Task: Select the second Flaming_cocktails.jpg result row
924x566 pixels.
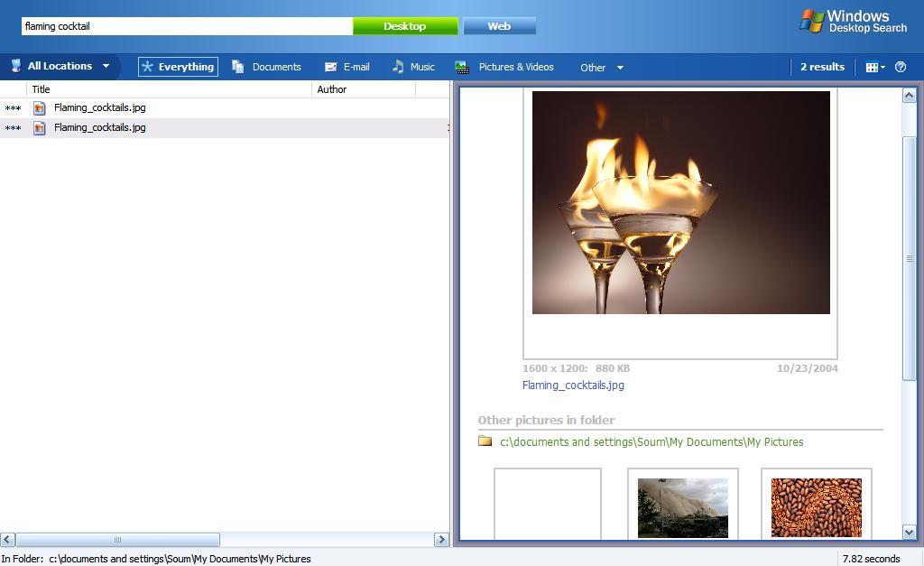Action: (x=99, y=127)
